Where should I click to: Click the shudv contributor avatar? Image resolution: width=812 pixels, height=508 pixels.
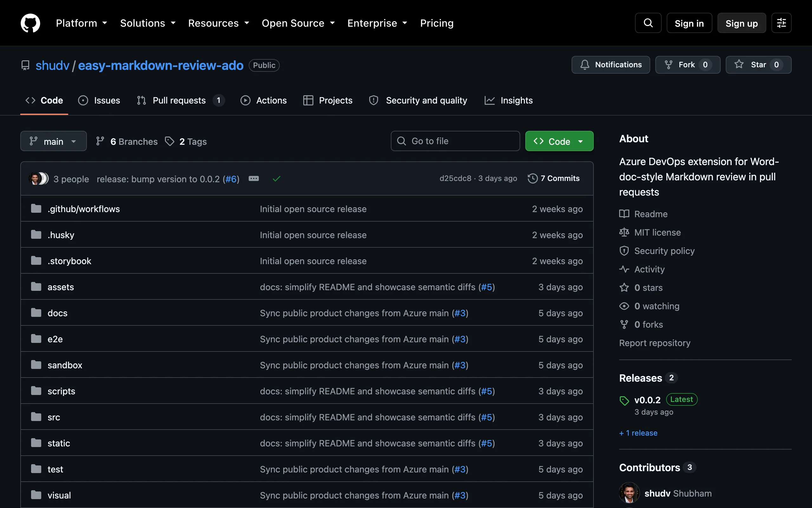(x=629, y=493)
